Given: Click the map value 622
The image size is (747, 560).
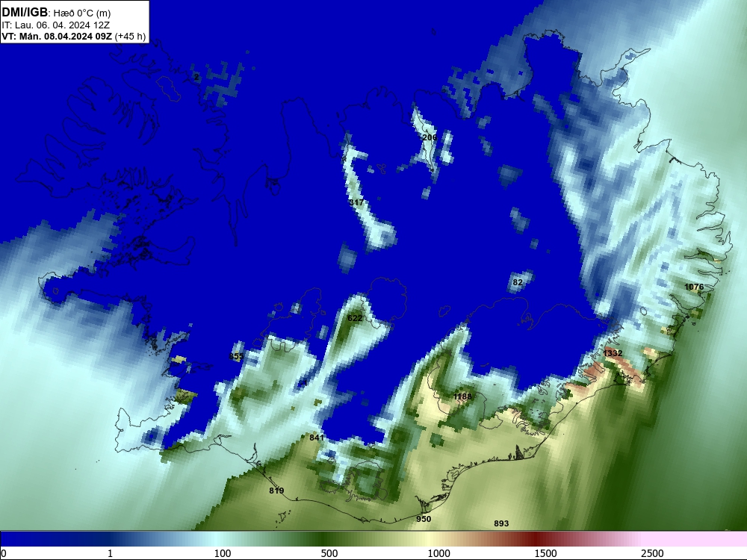Looking at the screenshot, I should pyautogui.click(x=355, y=318).
